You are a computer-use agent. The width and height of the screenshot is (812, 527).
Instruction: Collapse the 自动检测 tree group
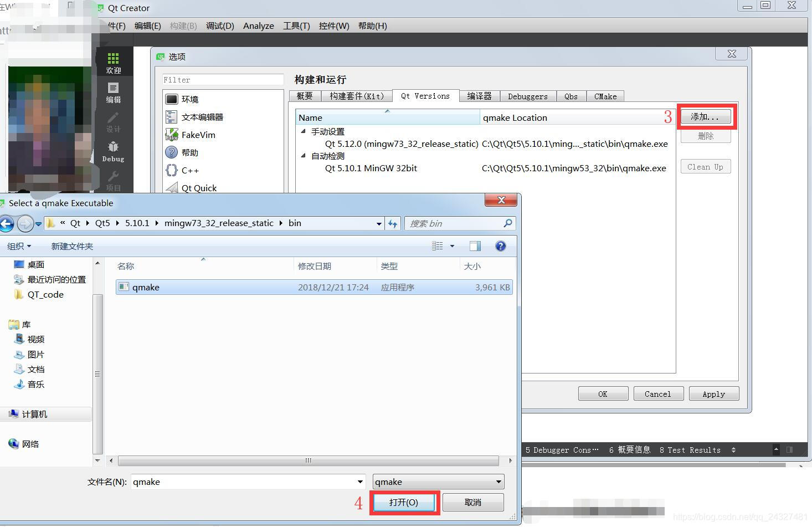click(x=303, y=156)
